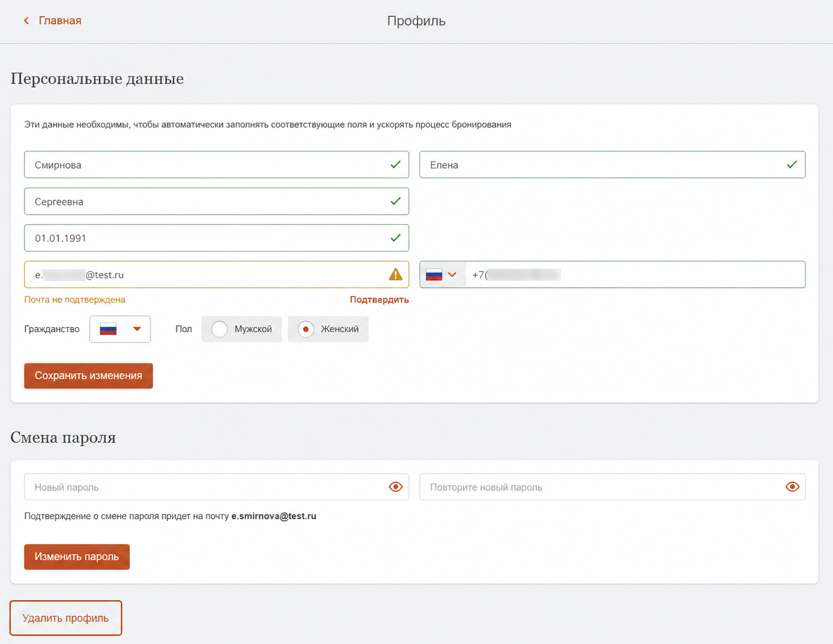
Task: Click the email field ending @test.ru
Action: click(216, 274)
